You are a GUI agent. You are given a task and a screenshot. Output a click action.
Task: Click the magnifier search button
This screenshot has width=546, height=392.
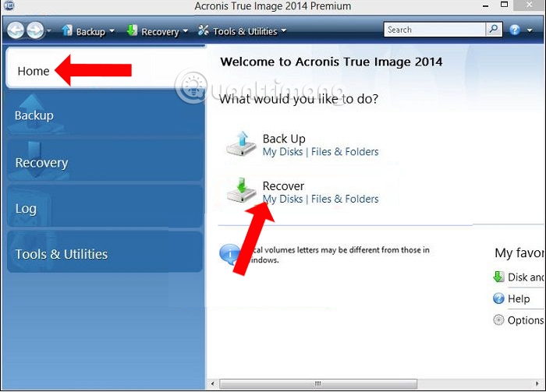tap(494, 29)
